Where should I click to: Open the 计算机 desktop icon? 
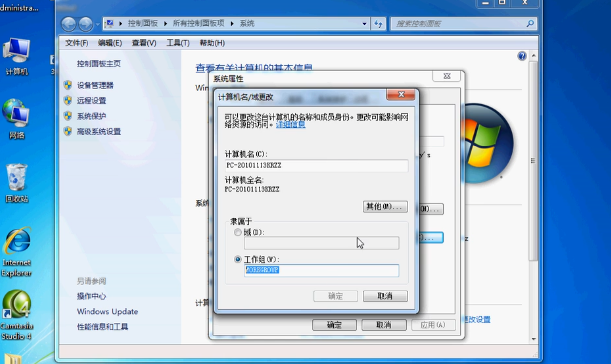coord(17,57)
